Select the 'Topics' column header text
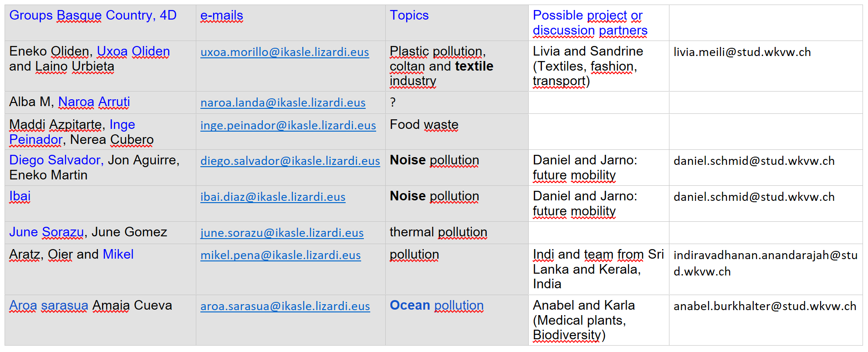 tap(409, 15)
